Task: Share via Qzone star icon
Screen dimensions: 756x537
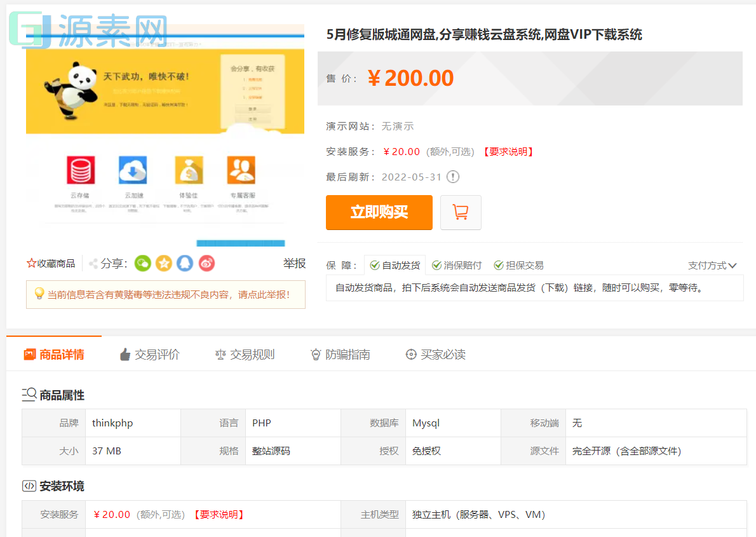Action: click(164, 263)
